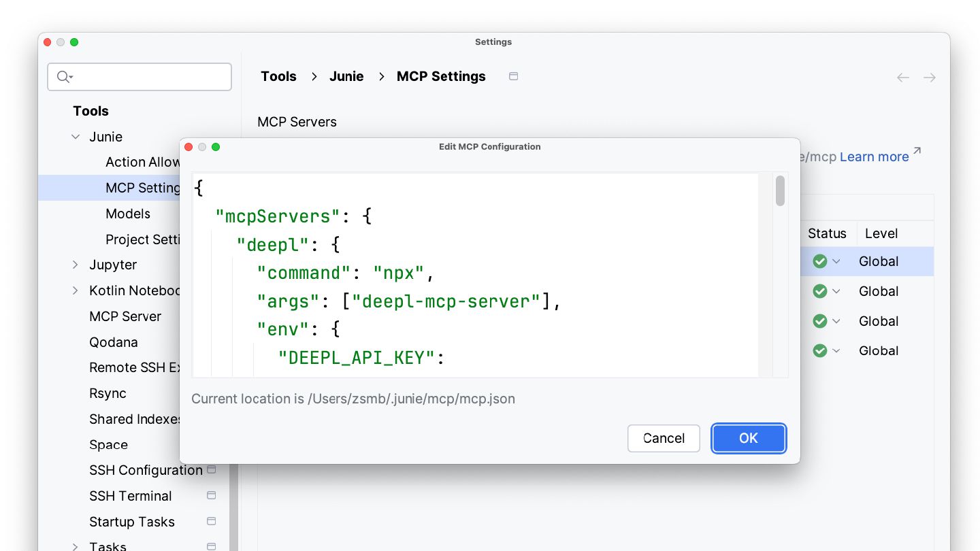The width and height of the screenshot is (980, 551).
Task: Open Qodana settings page
Action: point(114,342)
